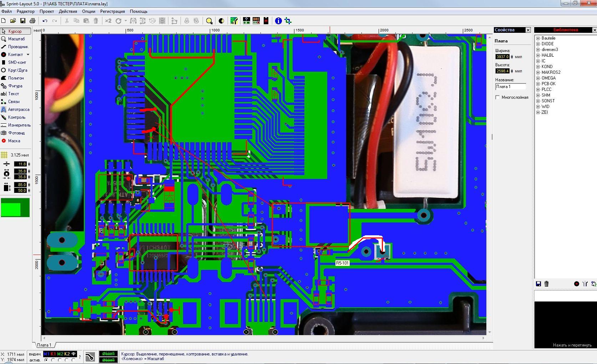Click the grid size 3.125 мил button

15,155
